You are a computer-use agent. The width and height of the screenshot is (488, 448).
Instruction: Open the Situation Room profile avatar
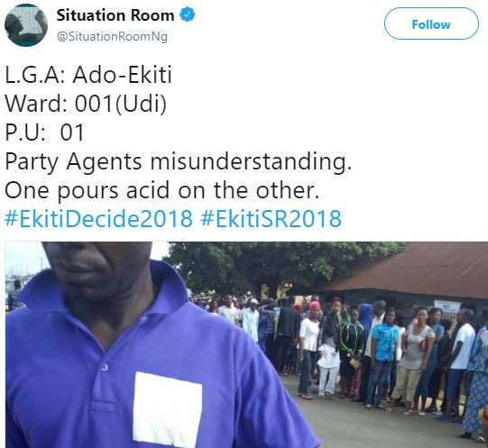click(26, 25)
